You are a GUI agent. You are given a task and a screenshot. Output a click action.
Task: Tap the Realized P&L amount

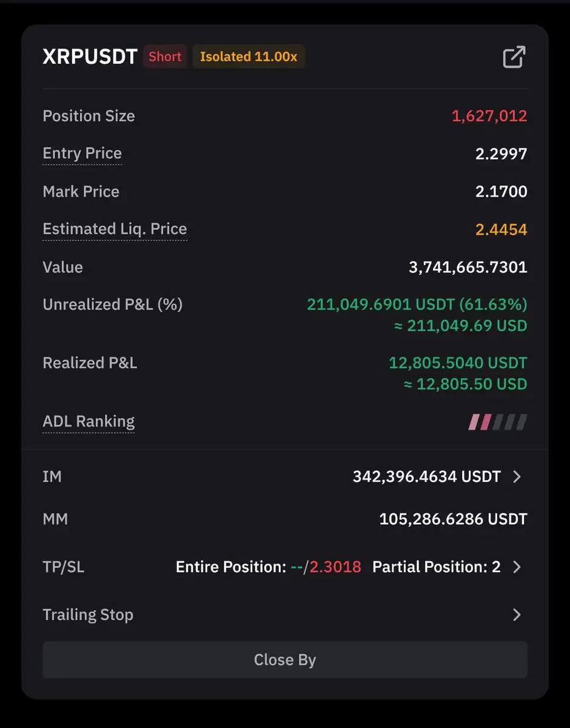click(x=458, y=363)
